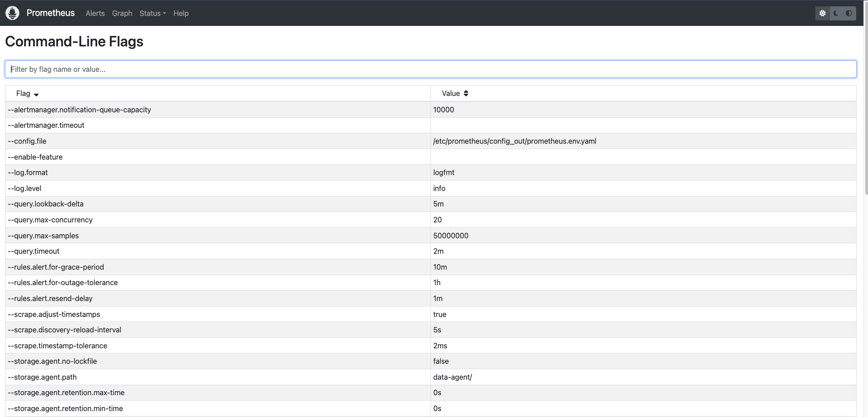Screen dimensions: 868x417
Task: Select the browser-preferred theme contrast icon
Action: tap(849, 13)
